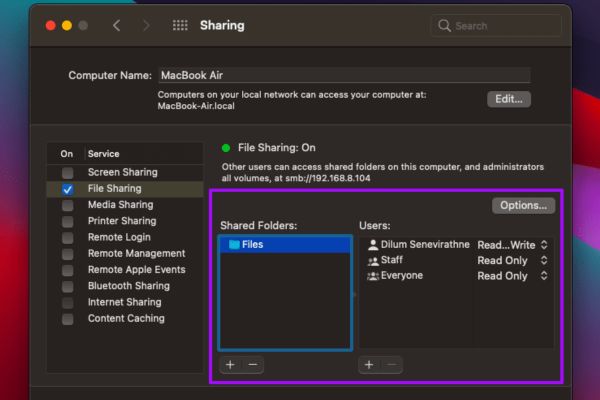The width and height of the screenshot is (600, 400).
Task: Enable Remote Login checkbox
Action: click(68, 238)
